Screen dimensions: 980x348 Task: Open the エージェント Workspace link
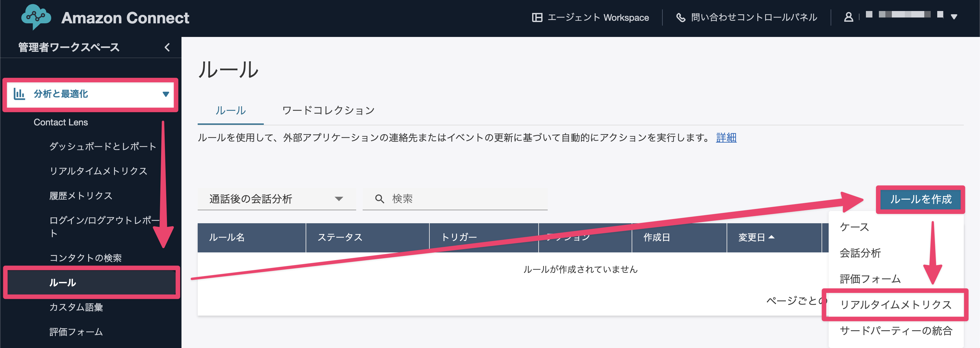pyautogui.click(x=598, y=17)
